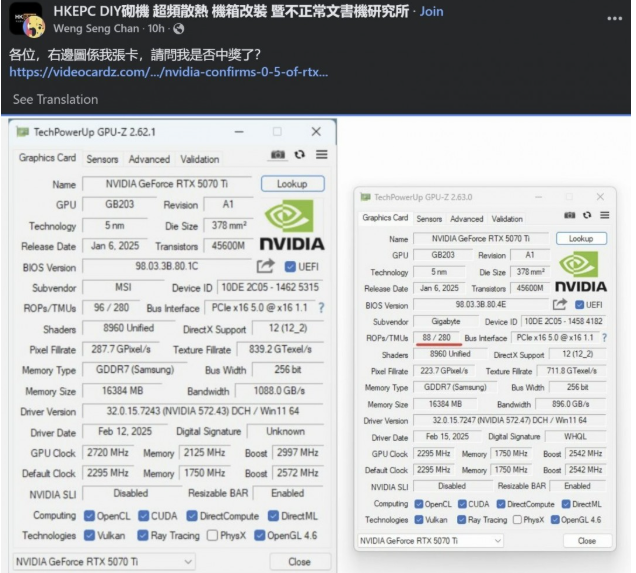Click the HKEPC group profile avatar
The image size is (636, 573).
click(x=27, y=21)
